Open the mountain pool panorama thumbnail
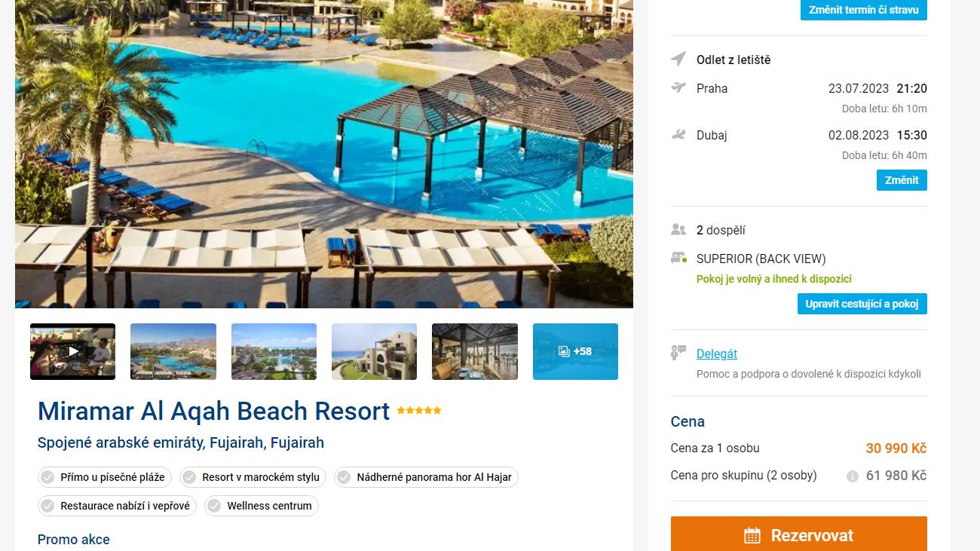Viewport: 980px width, 551px height. [173, 351]
